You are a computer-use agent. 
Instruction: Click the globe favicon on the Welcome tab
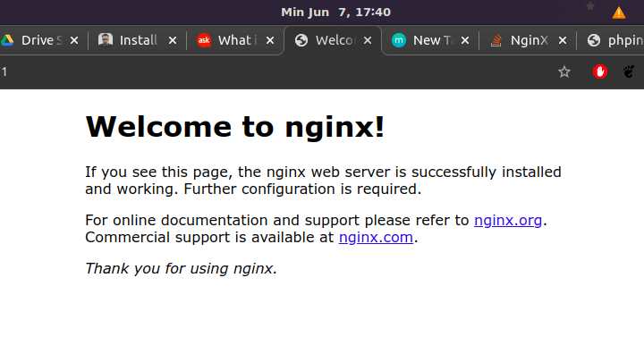tap(301, 40)
